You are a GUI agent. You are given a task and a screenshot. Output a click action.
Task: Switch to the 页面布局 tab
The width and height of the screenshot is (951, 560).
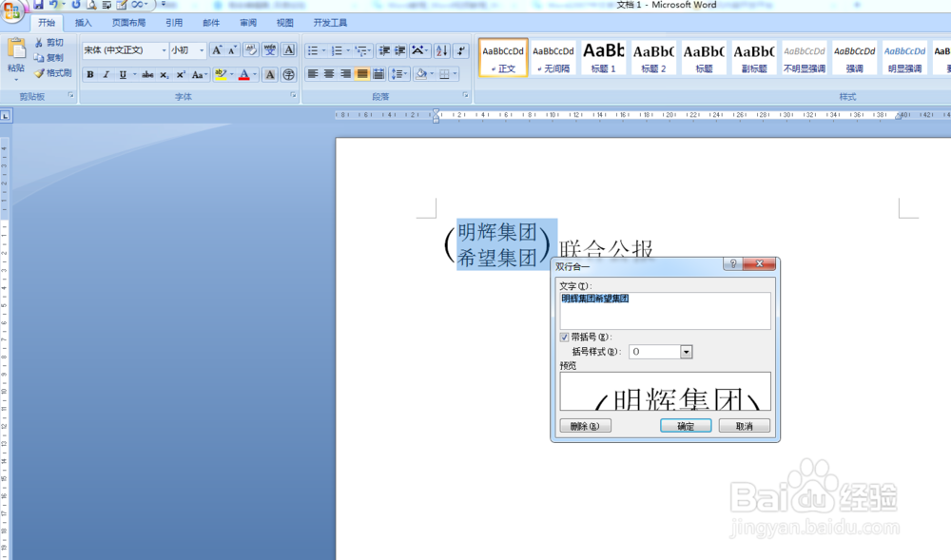click(128, 23)
